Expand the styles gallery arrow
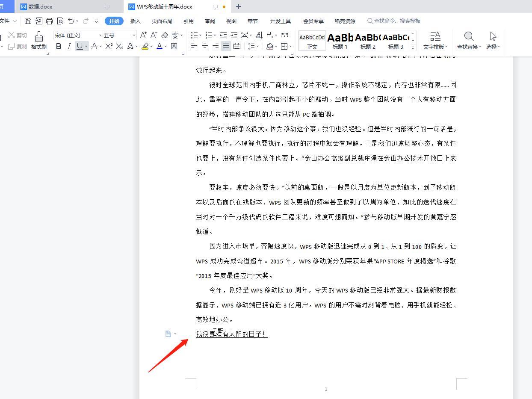The image size is (532, 399). coord(413,47)
